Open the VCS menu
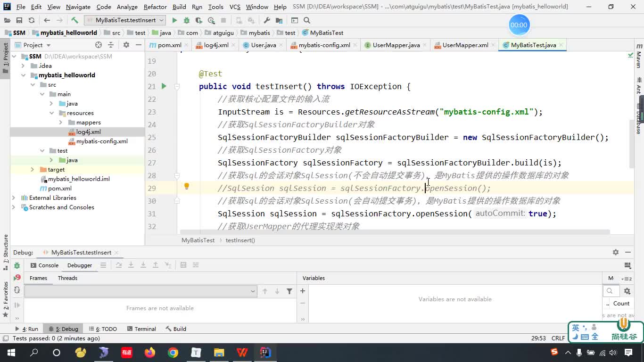This screenshot has height=362, width=644. tap(235, 7)
